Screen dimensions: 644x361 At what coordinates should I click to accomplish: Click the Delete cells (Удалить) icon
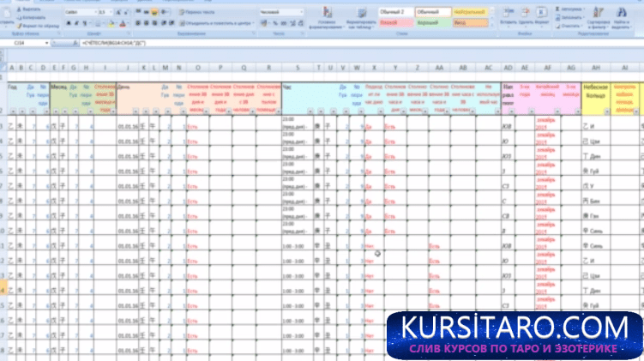coord(527,15)
